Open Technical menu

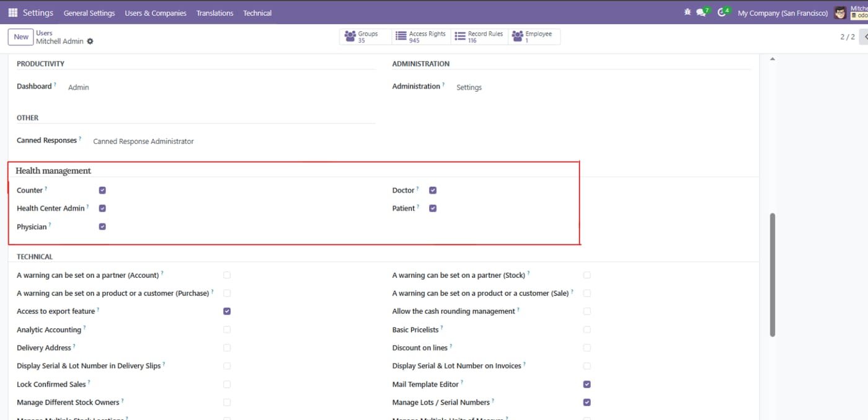257,13
